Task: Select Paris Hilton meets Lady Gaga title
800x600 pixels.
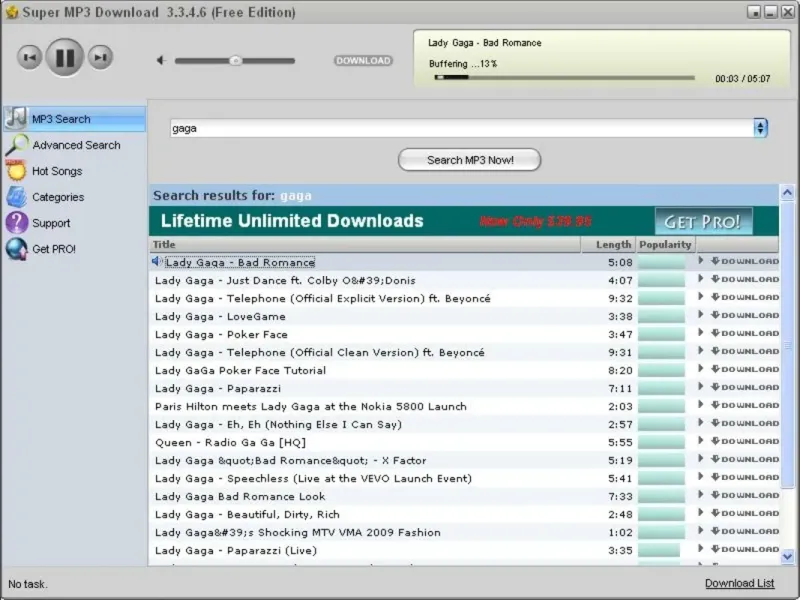Action: [x=311, y=407]
